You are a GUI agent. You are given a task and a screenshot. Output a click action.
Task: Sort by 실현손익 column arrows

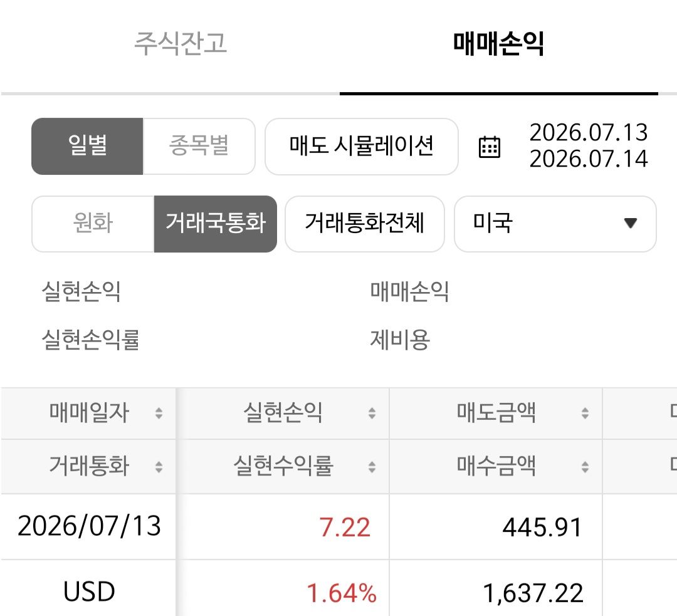click(x=372, y=413)
